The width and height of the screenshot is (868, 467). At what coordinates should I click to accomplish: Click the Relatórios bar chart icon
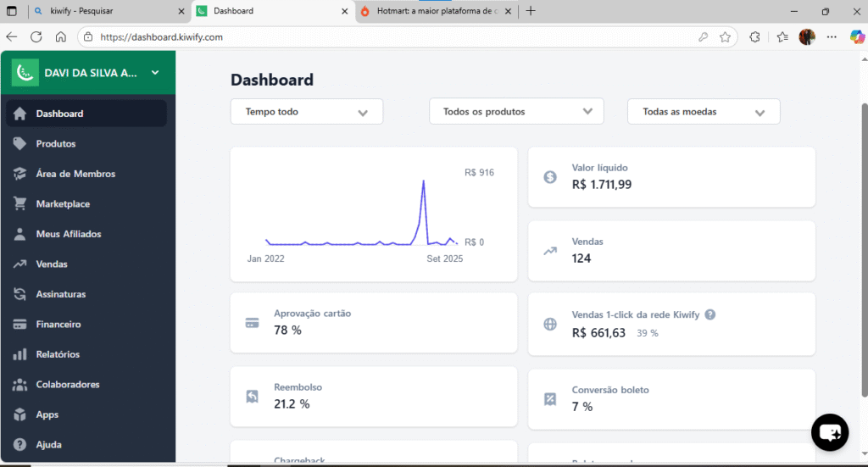19,354
